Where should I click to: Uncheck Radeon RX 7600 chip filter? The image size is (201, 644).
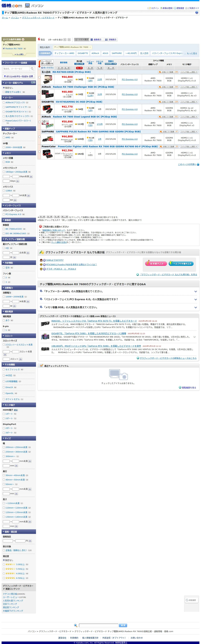(4, 48)
